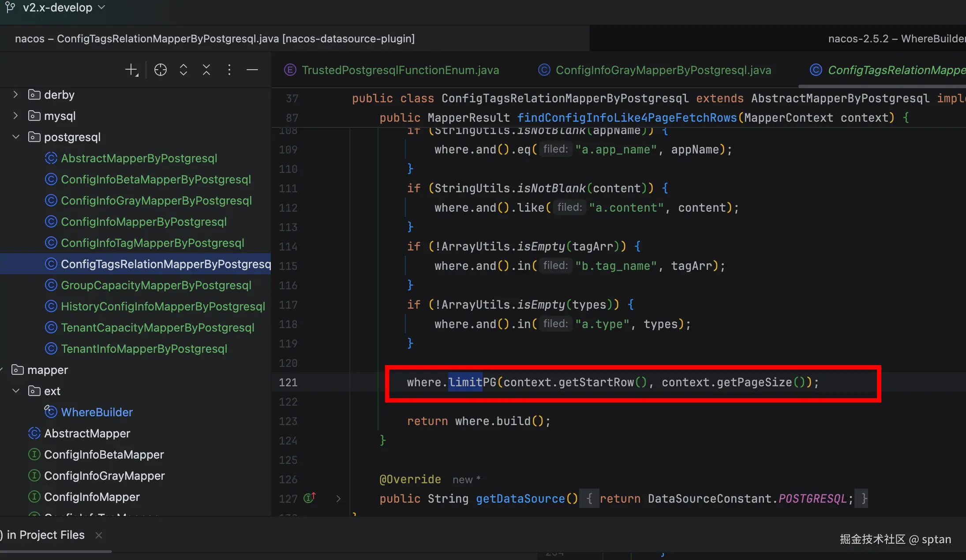Open WhereBuilder class in project tree
This screenshot has height=560, width=966.
click(x=97, y=412)
